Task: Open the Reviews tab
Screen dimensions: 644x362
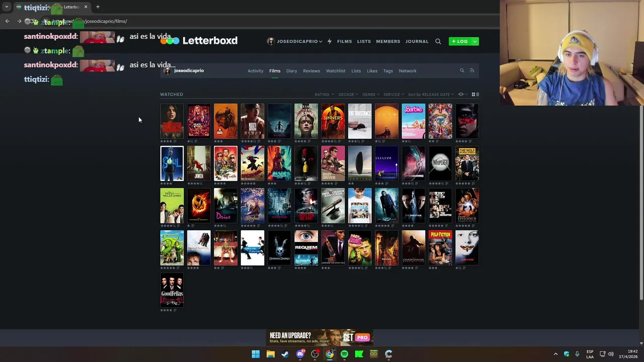Action: click(x=311, y=71)
